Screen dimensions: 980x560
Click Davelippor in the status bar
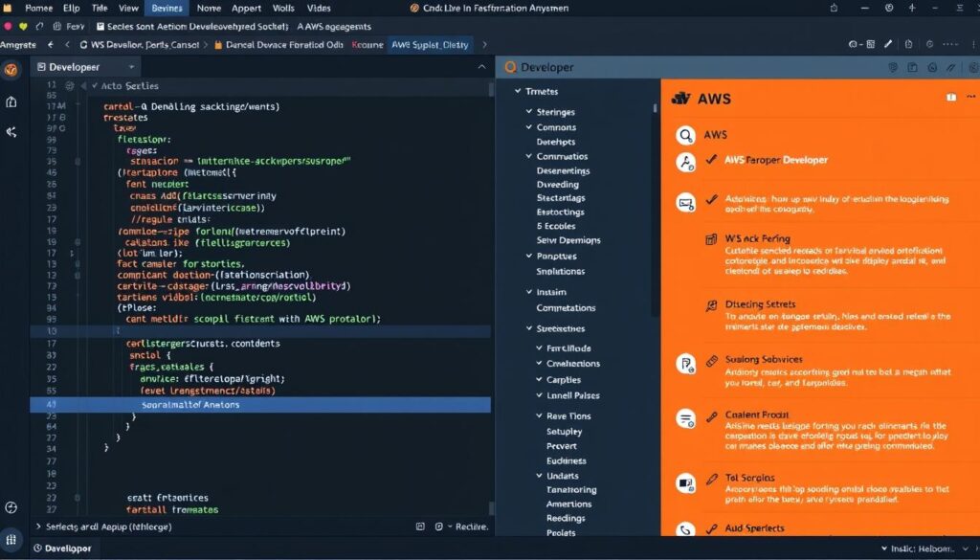pos(62,549)
